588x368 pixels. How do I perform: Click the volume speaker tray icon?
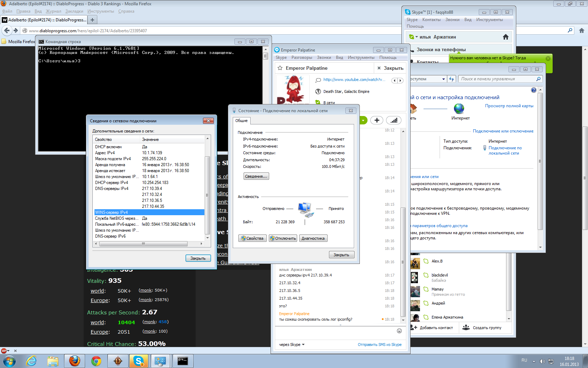542,361
